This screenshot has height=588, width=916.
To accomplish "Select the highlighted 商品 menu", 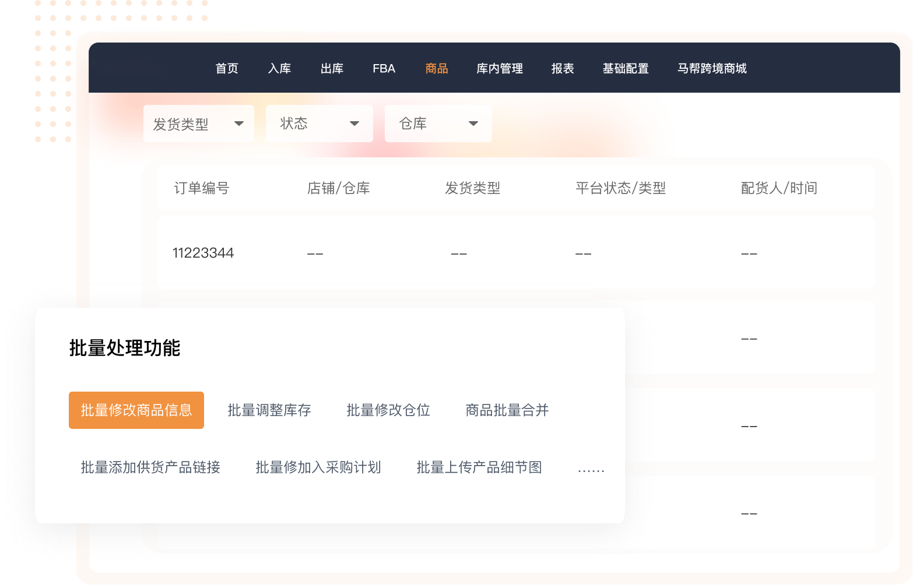I will click(437, 69).
